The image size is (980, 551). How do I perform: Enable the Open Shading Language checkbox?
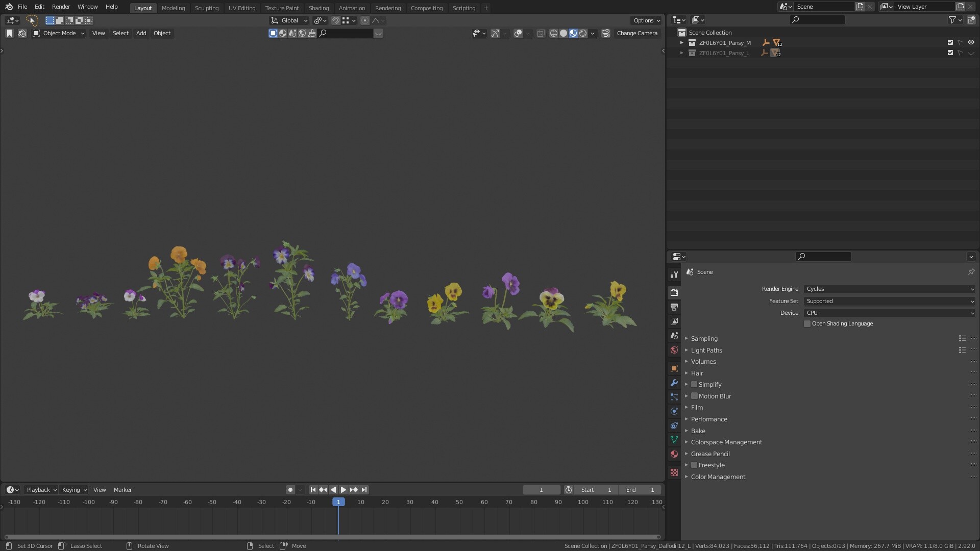807,324
